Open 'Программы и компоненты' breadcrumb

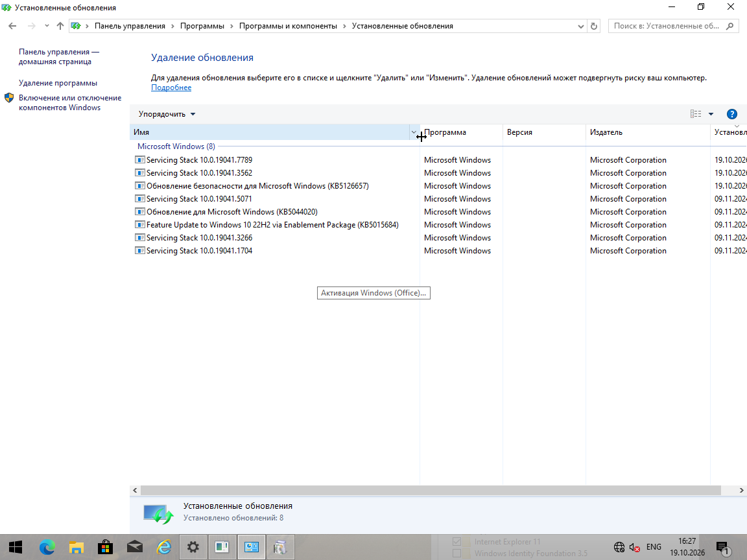(x=288, y=26)
